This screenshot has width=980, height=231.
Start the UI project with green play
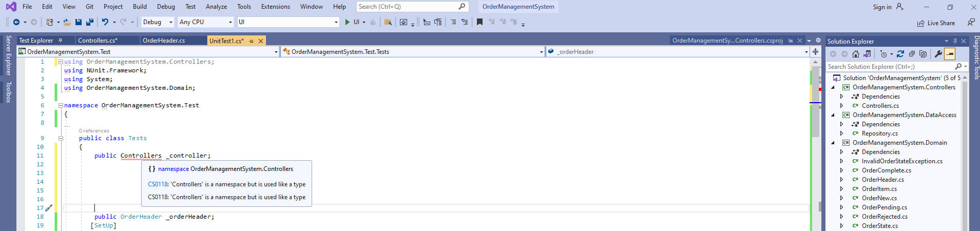tap(348, 22)
